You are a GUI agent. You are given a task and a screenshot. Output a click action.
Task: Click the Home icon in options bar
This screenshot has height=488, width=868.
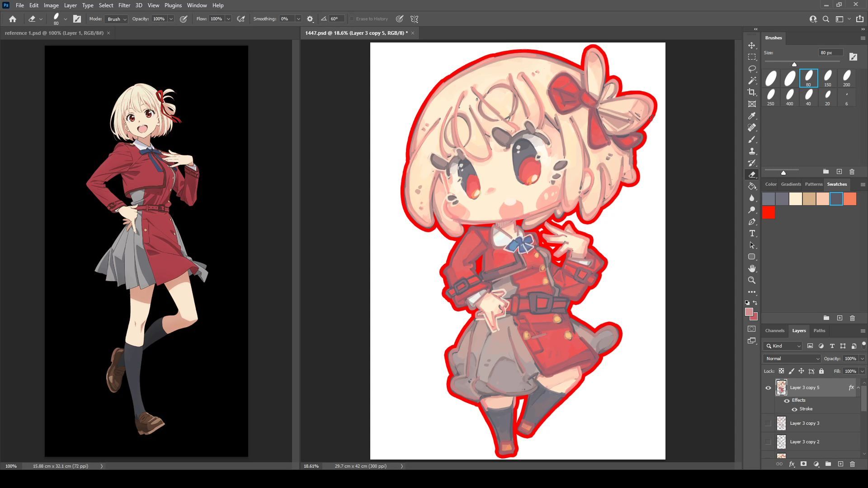point(13,19)
